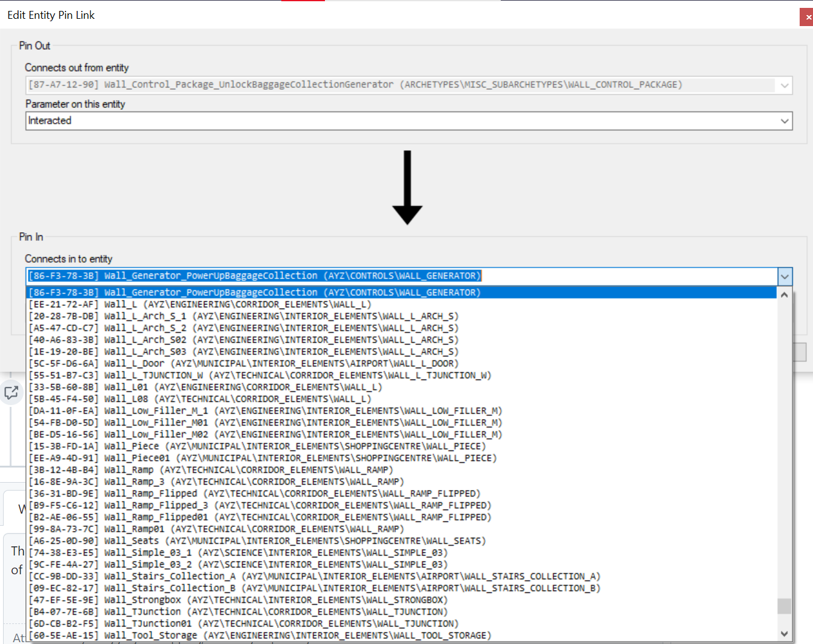Collapse the Connects in to entity dropdown
Screen dimensions: 813x644
786,277
